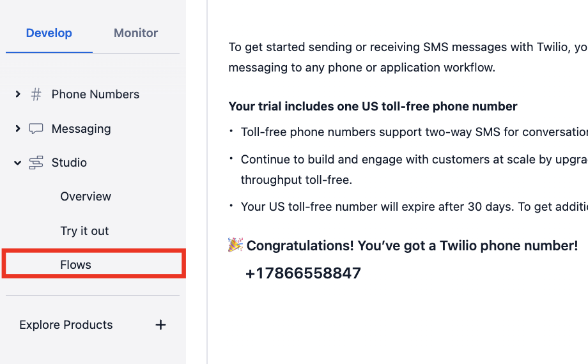Switch to the Develop tab

pyautogui.click(x=49, y=33)
